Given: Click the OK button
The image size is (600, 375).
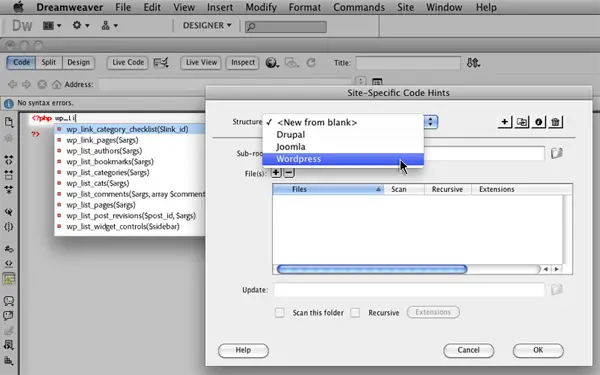Looking at the screenshot, I should pyautogui.click(x=538, y=350).
